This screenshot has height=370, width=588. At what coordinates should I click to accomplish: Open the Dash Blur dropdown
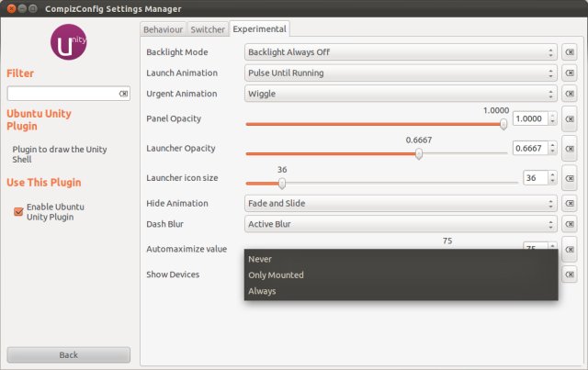tap(401, 223)
